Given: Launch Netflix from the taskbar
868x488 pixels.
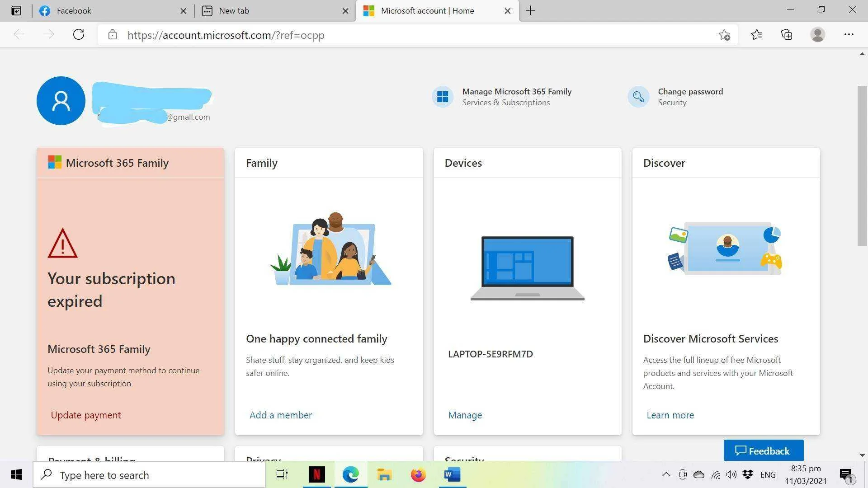Looking at the screenshot, I should coord(316,474).
